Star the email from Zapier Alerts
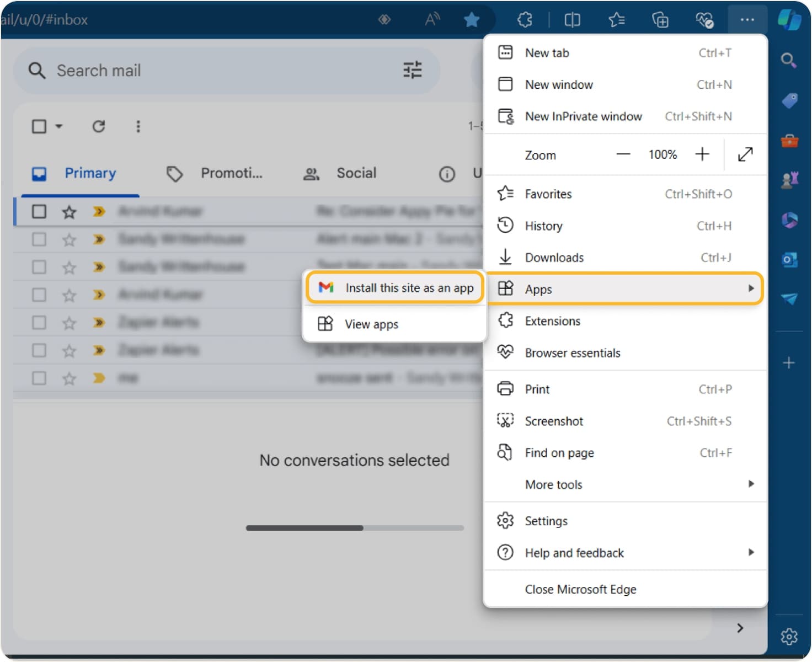Screen dimensions: 812x662 pyautogui.click(x=69, y=322)
